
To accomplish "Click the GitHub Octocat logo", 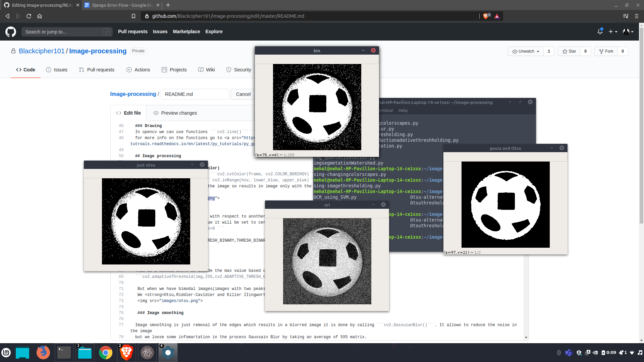I will [x=11, y=32].
